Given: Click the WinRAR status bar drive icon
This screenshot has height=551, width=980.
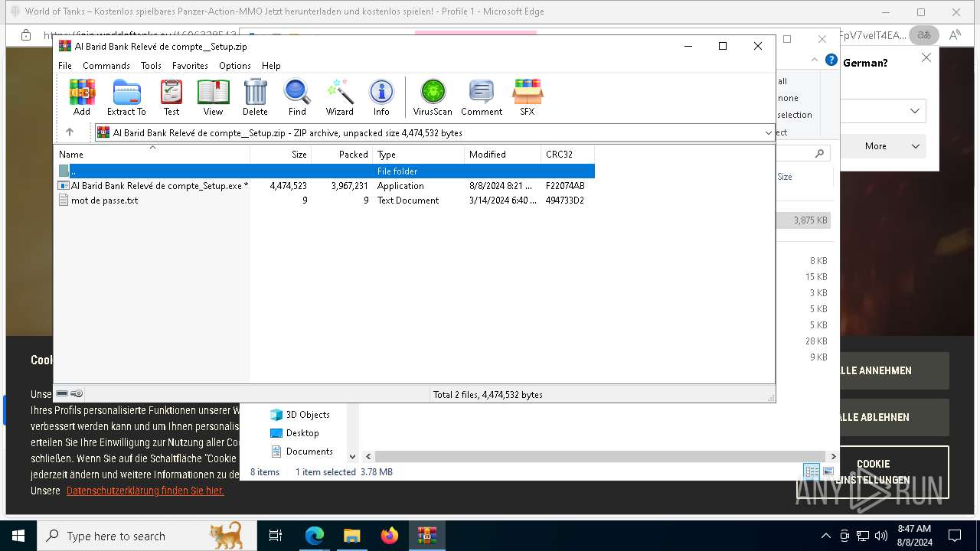Looking at the screenshot, I should pyautogui.click(x=62, y=393).
